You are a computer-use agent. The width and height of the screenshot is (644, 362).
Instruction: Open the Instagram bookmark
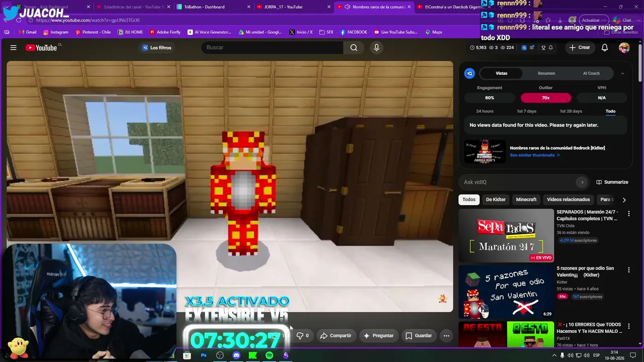(56, 32)
